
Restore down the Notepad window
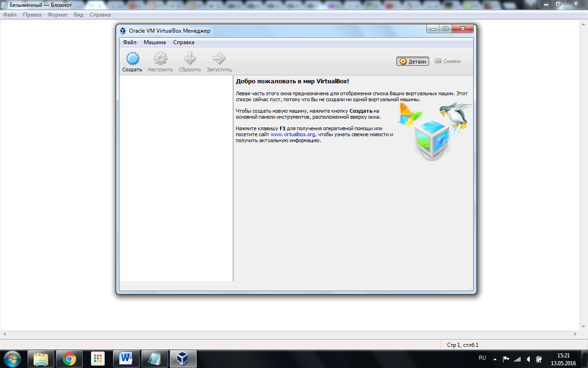558,4
